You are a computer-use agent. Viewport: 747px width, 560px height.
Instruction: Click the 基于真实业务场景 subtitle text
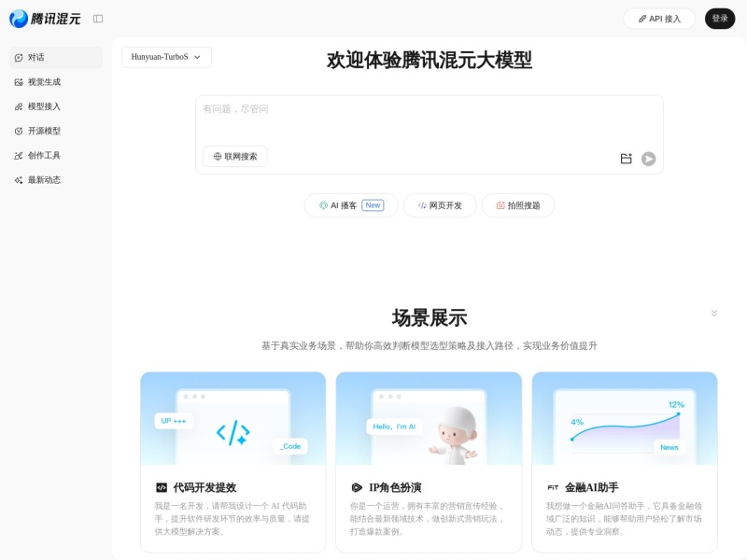[x=429, y=345]
